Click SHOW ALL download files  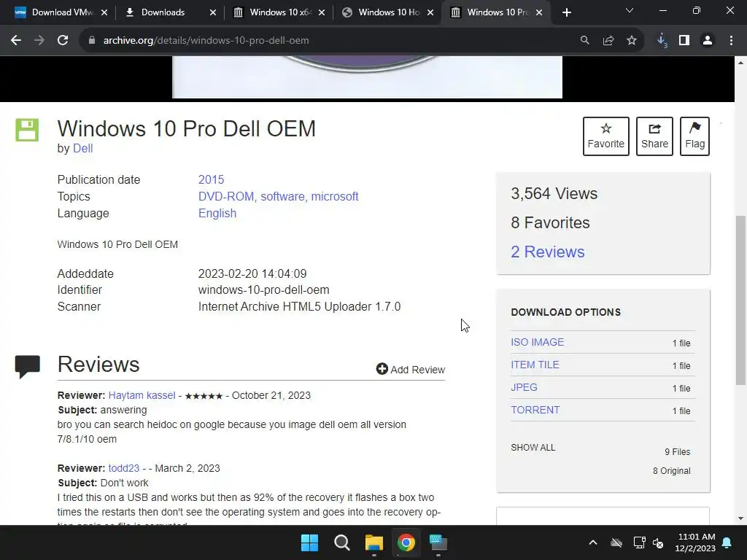tap(533, 448)
